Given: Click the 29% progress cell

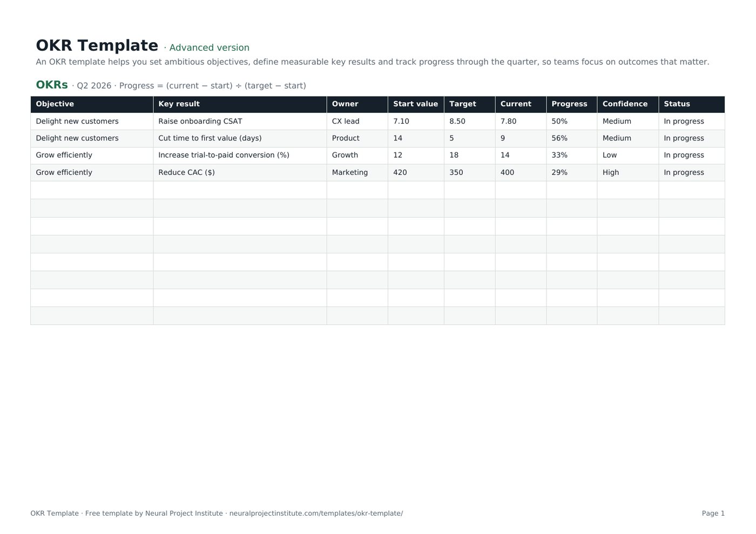Looking at the screenshot, I should tap(571, 173).
